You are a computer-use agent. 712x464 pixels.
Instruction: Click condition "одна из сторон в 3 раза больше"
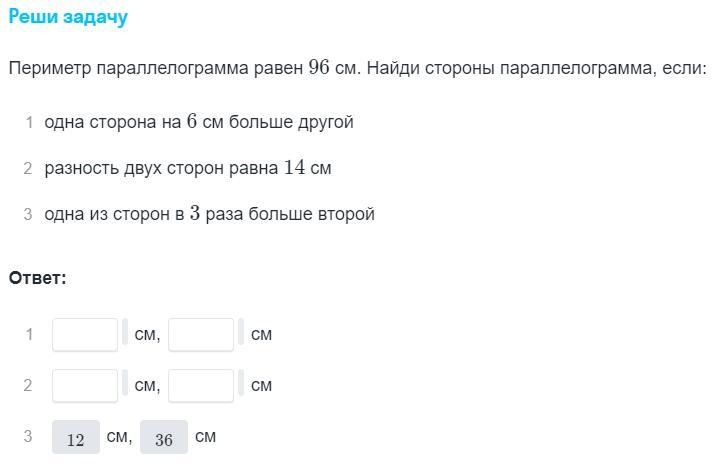(x=209, y=214)
